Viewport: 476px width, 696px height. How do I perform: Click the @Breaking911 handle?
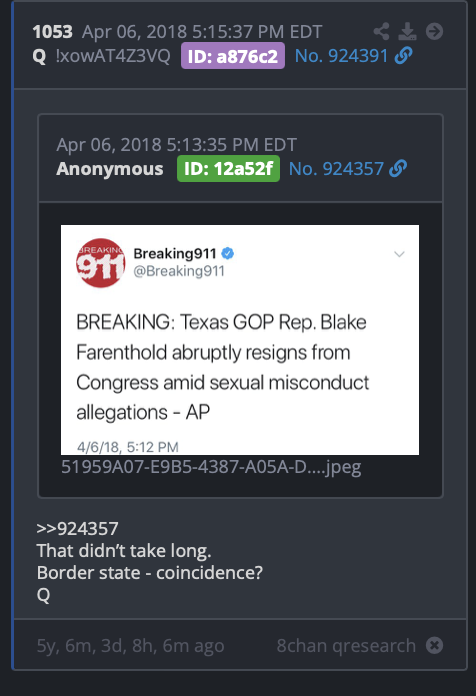(179, 271)
